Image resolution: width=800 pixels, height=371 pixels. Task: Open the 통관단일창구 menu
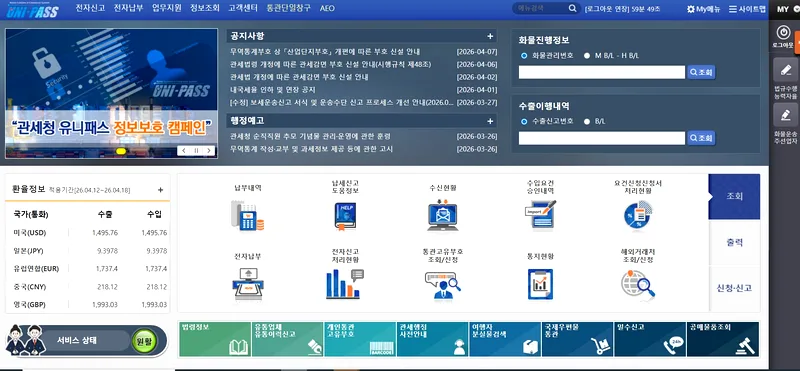point(288,8)
